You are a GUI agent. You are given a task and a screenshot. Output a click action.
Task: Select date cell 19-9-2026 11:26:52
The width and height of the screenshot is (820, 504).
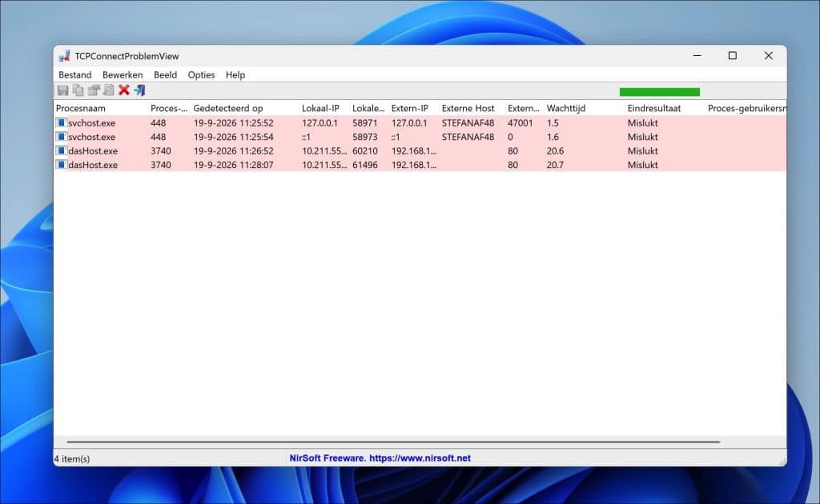click(233, 151)
